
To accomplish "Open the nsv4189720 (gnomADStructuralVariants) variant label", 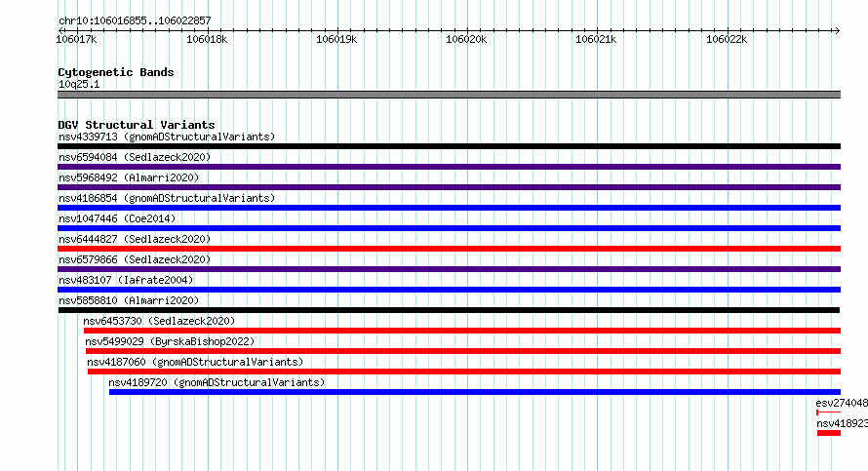I will [x=217, y=382].
